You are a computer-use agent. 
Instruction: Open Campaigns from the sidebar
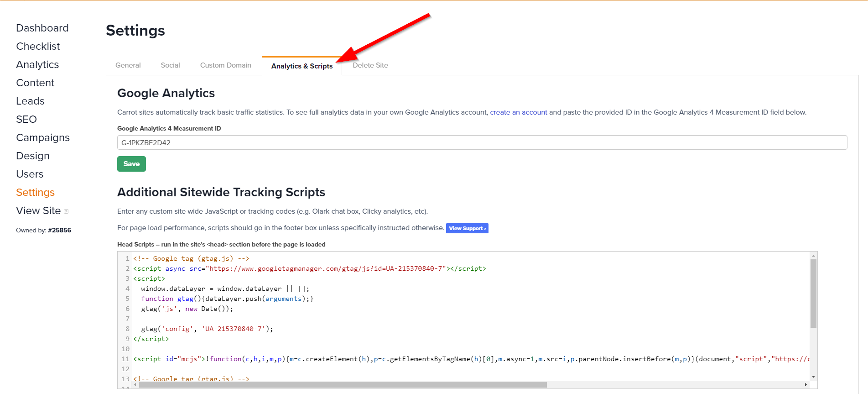pos(42,137)
